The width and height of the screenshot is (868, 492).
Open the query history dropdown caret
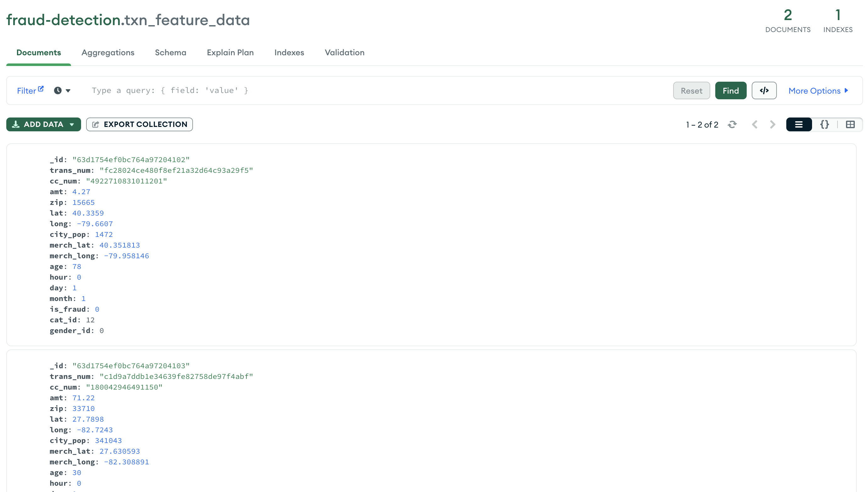pyautogui.click(x=68, y=90)
